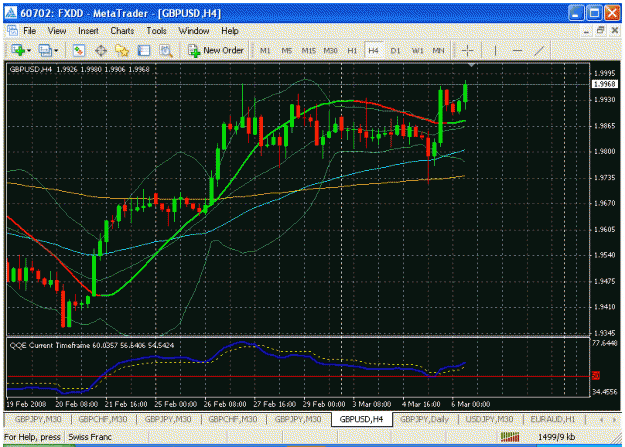Open the New Chart dropdown arrow
This screenshot has width=625, height=447.
click(x=28, y=51)
